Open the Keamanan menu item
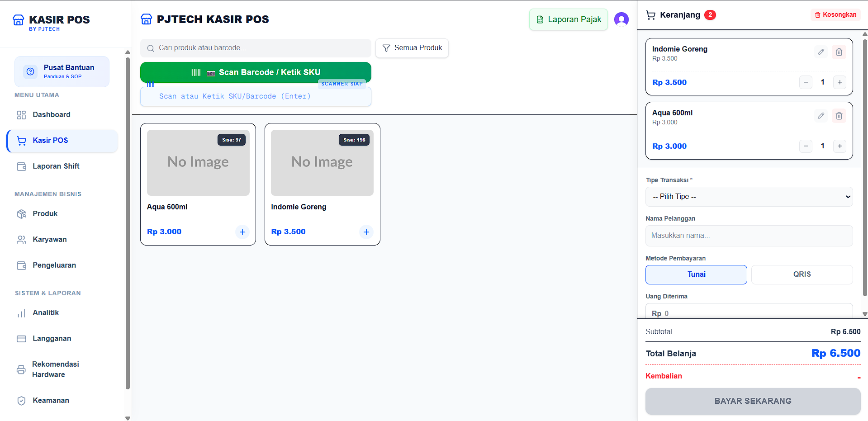Image resolution: width=868 pixels, height=421 pixels. point(62,401)
